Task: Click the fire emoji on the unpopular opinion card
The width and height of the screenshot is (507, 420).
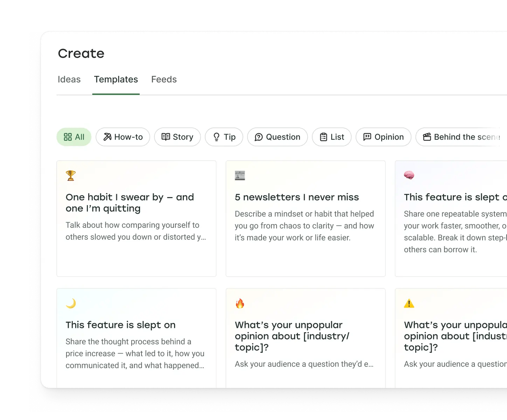Action: (241, 303)
